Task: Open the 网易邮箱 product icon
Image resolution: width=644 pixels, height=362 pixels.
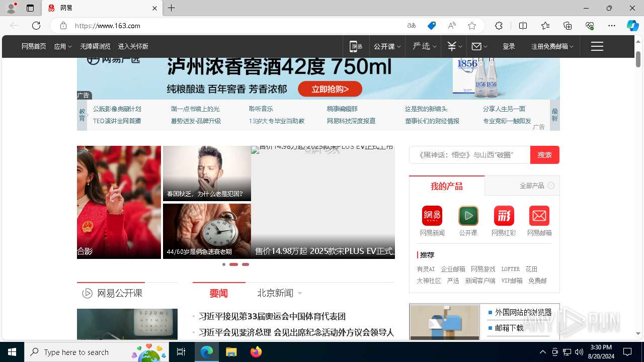Action: click(x=539, y=216)
